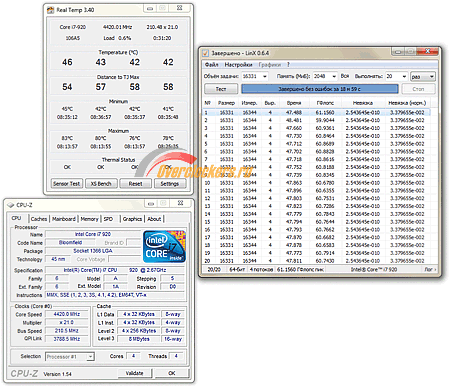The width and height of the screenshot is (450, 387).
Task: Click the Bloomfield code name field in CPU-Z
Action: tap(70, 243)
